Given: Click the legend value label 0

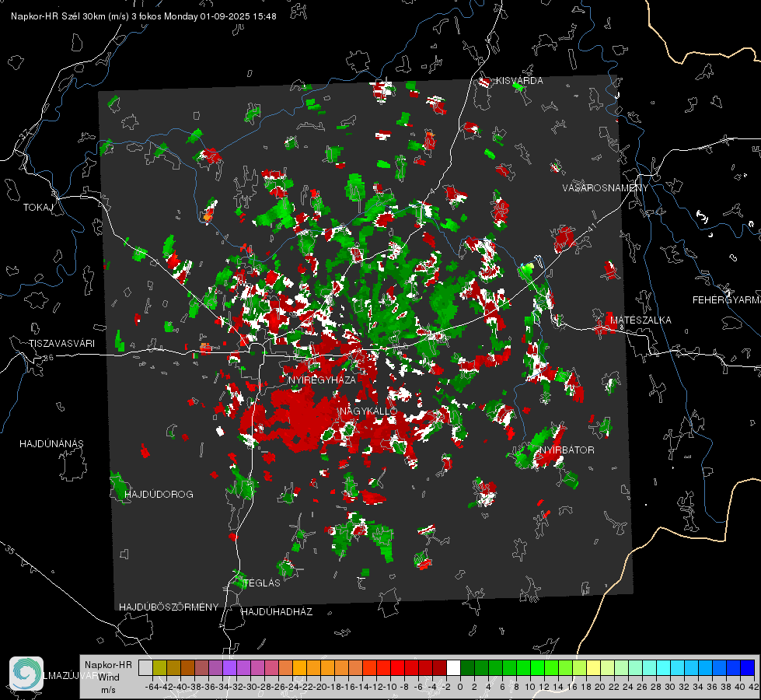Looking at the screenshot, I should coord(460,687).
